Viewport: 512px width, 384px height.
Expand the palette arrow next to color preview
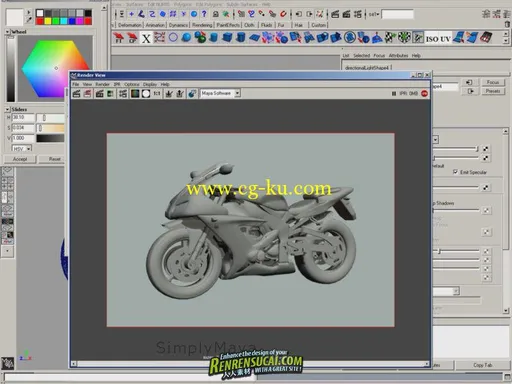click(29, 12)
